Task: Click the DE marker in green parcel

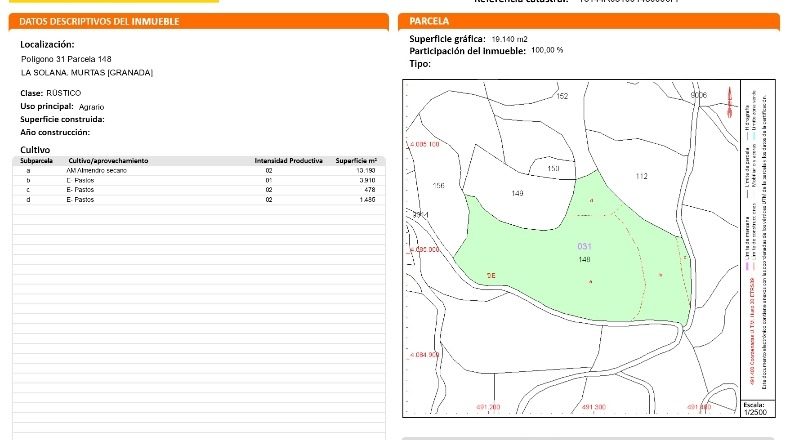Action: (x=491, y=275)
